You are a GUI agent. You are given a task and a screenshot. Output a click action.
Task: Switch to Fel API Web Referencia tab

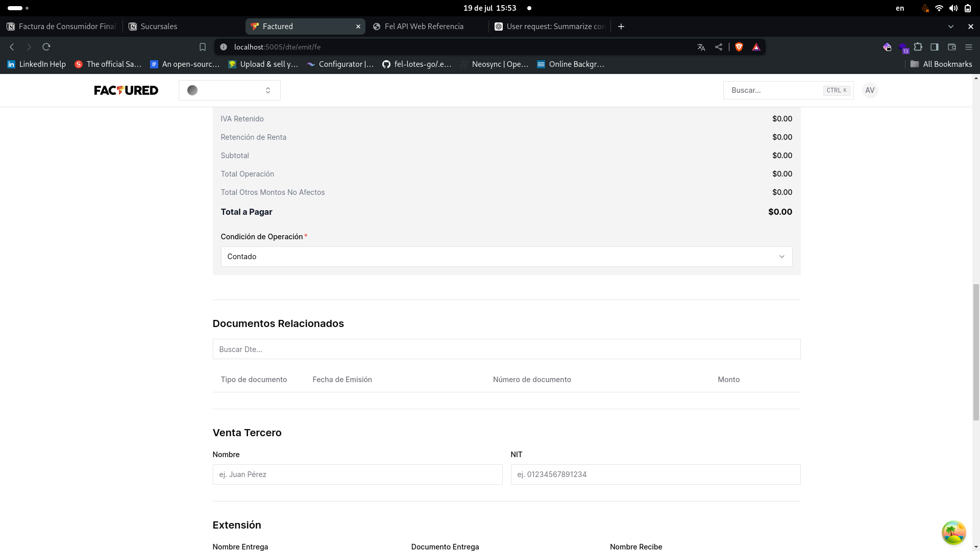click(x=424, y=27)
